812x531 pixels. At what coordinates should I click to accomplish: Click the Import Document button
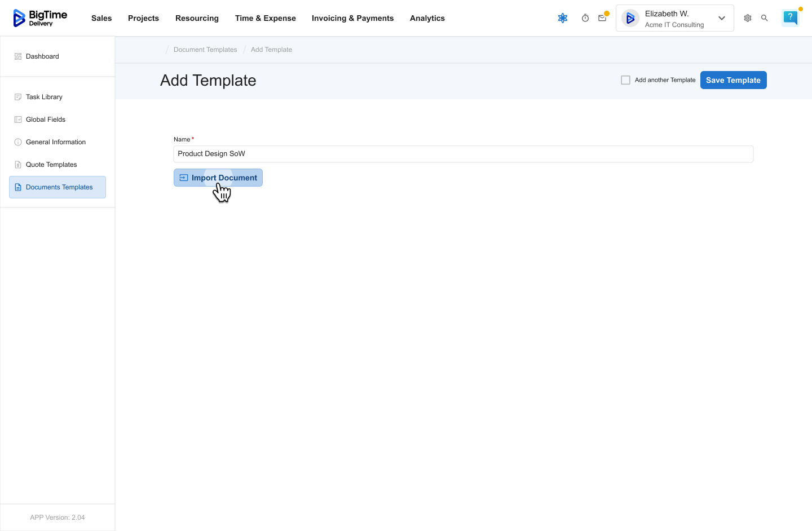218,178
